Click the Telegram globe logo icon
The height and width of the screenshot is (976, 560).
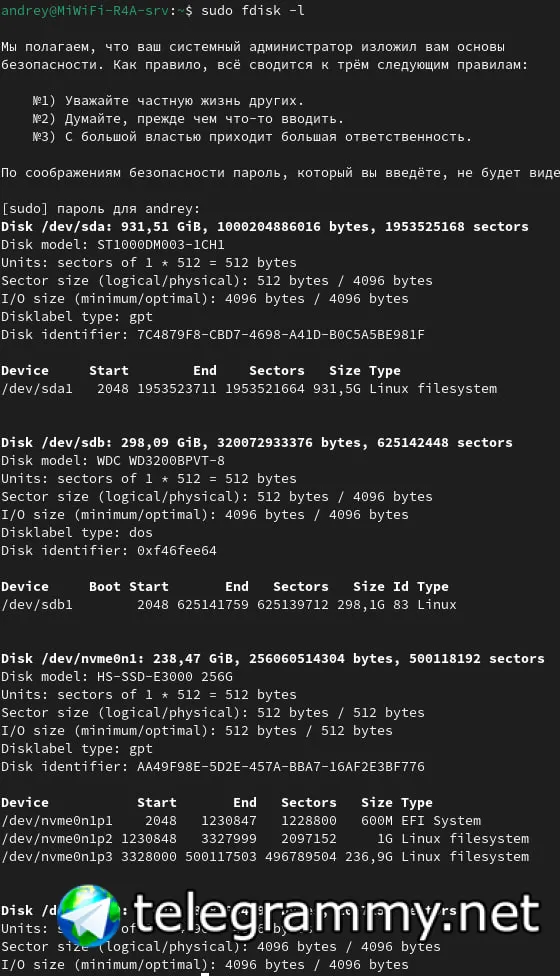[x=88, y=914]
